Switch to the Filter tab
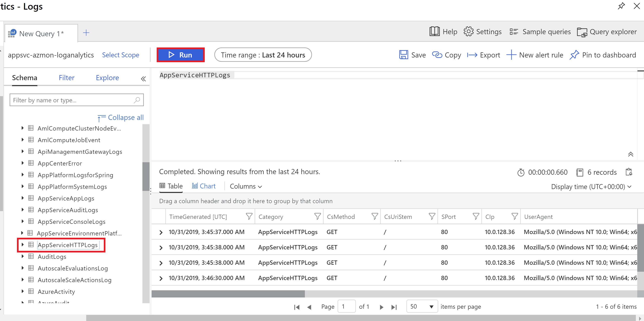This screenshot has height=321, width=644. tap(66, 78)
